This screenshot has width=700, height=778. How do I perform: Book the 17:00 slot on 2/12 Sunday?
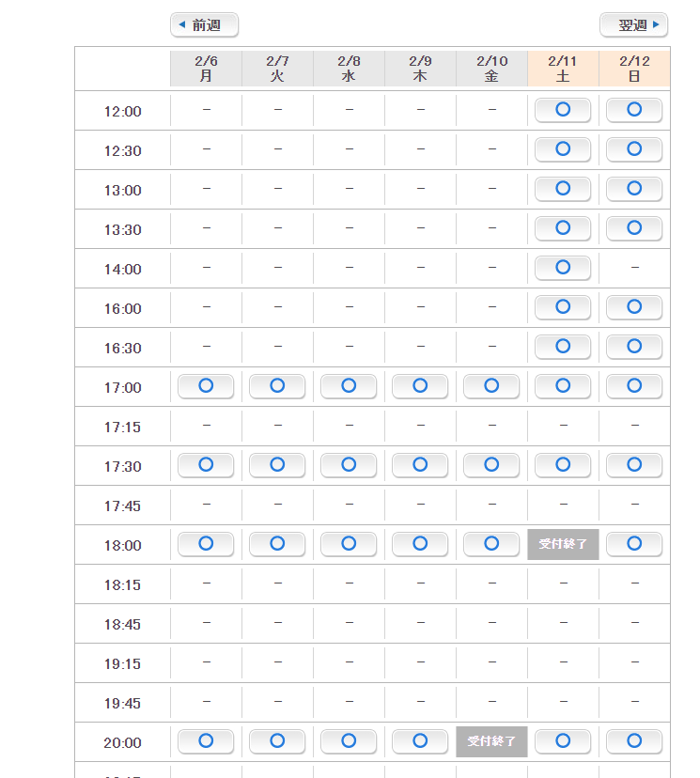[x=634, y=386]
